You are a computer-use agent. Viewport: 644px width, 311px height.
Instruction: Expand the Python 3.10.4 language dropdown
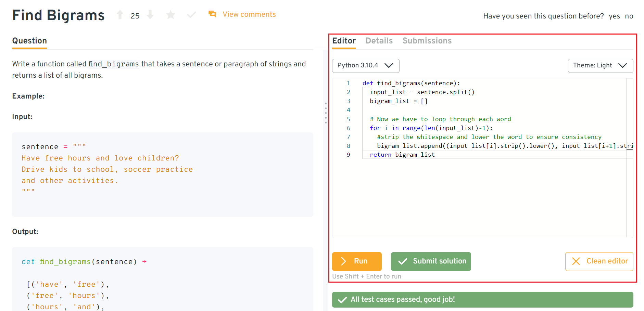tap(365, 65)
